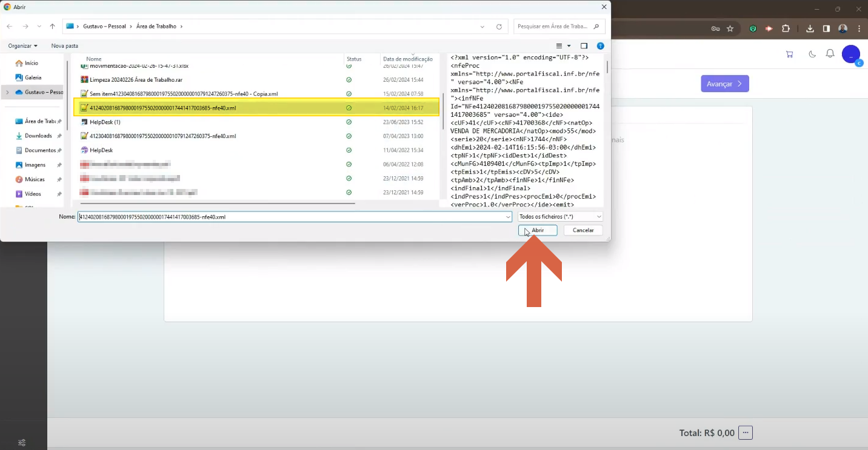
Task: Open the shopping cart icon on the page
Action: click(x=789, y=54)
